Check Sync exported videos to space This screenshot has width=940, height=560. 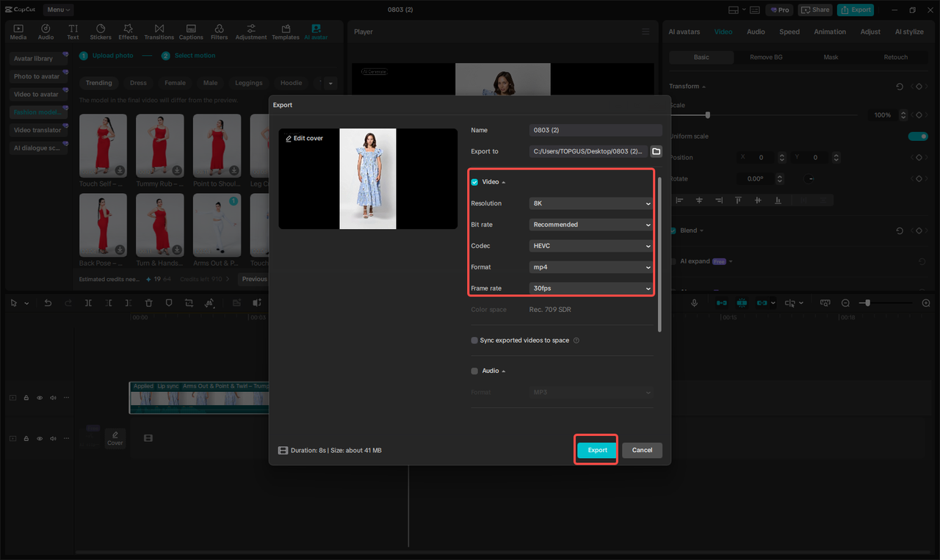pyautogui.click(x=474, y=340)
